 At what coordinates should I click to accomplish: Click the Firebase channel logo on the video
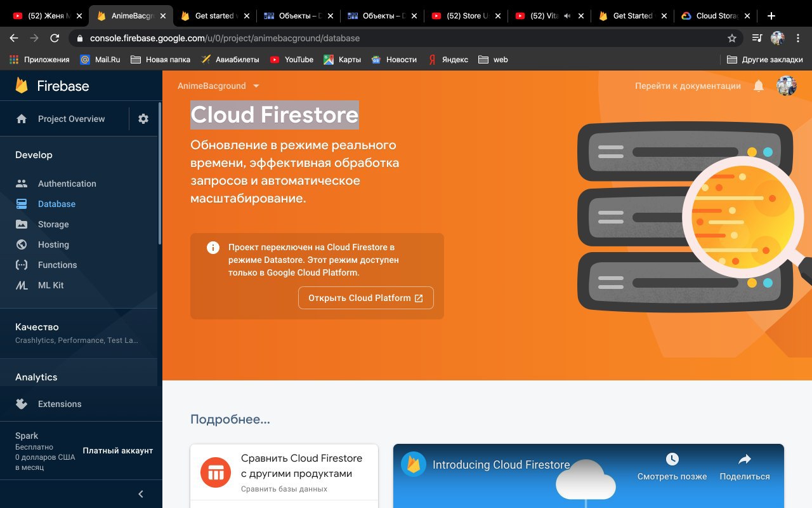coord(414,465)
